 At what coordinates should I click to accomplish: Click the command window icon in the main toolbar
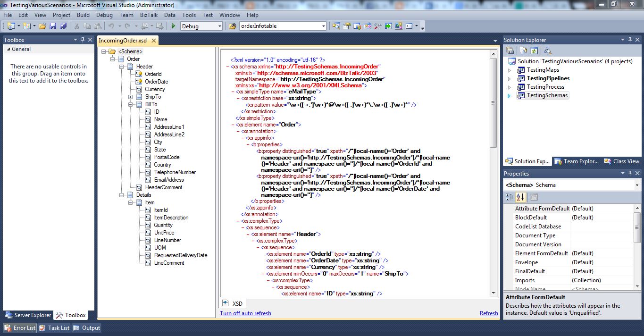(x=409, y=26)
